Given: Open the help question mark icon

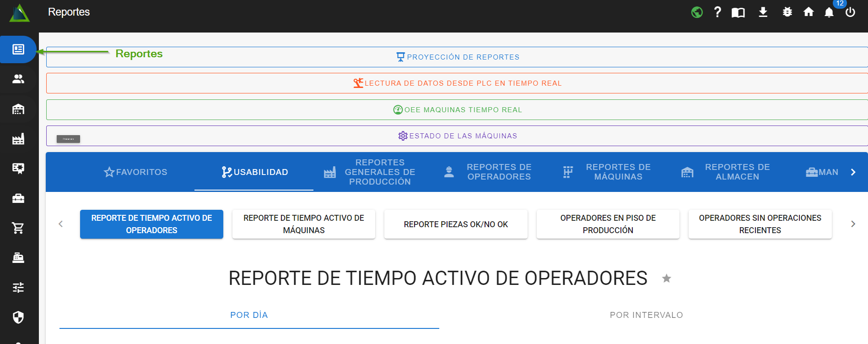Looking at the screenshot, I should [x=717, y=12].
